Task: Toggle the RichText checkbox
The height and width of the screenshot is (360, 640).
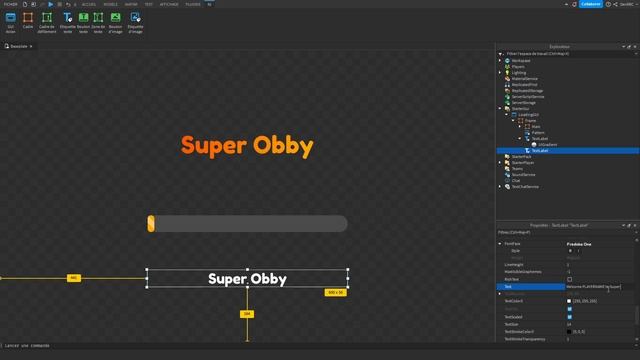Action: pos(569,280)
